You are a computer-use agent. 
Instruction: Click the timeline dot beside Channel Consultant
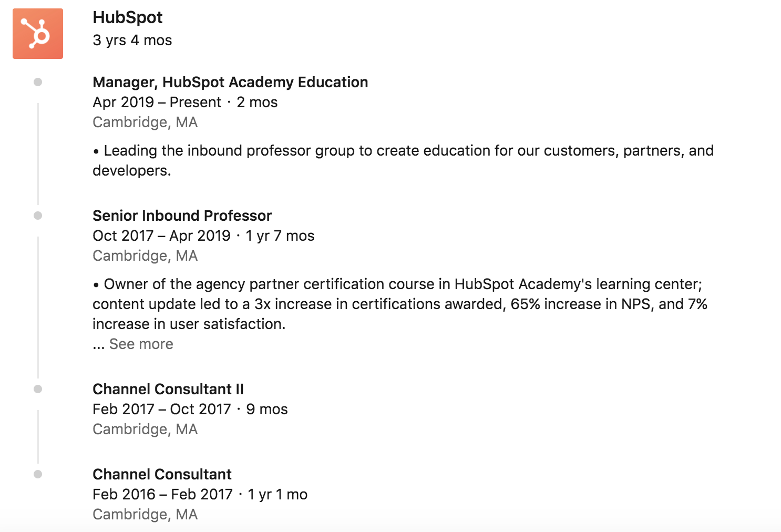coord(38,474)
